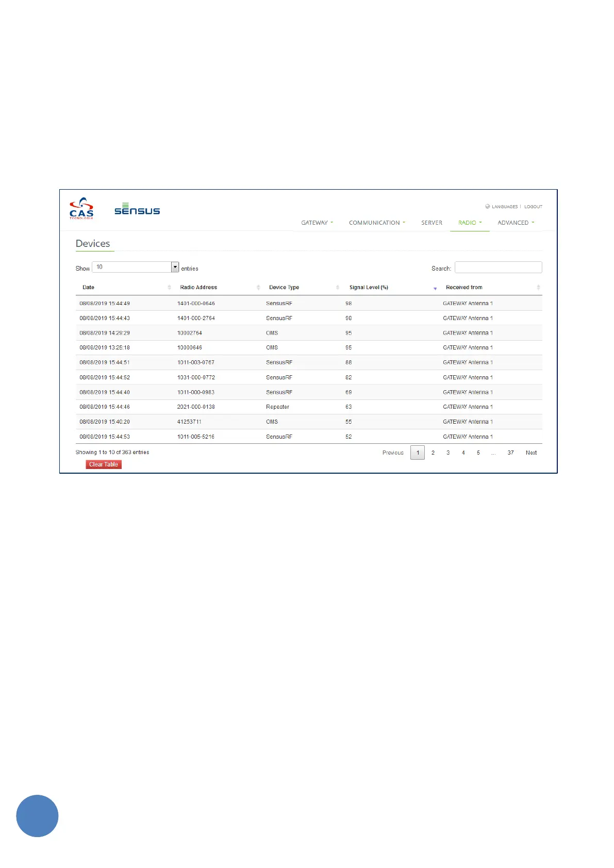614x868 pixels.
Task: Select radio address 1401-000-2764
Action: coord(196,318)
